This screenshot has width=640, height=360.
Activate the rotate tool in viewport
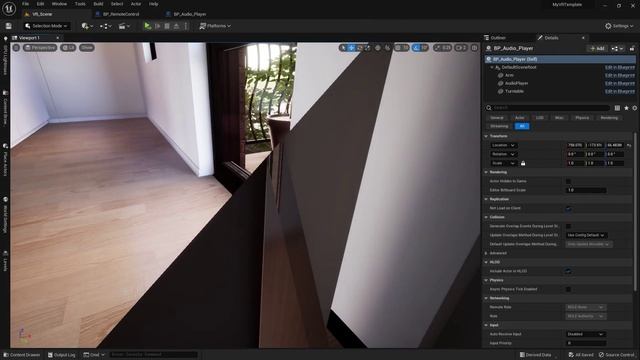360,48
